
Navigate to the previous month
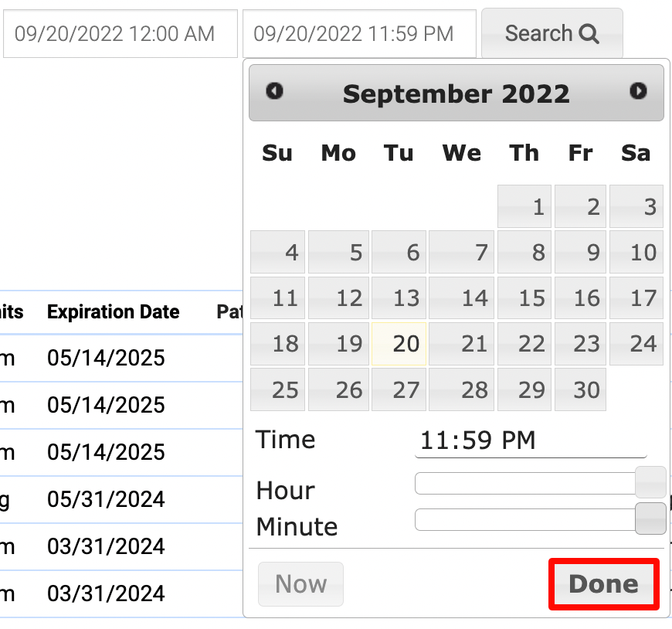(276, 92)
